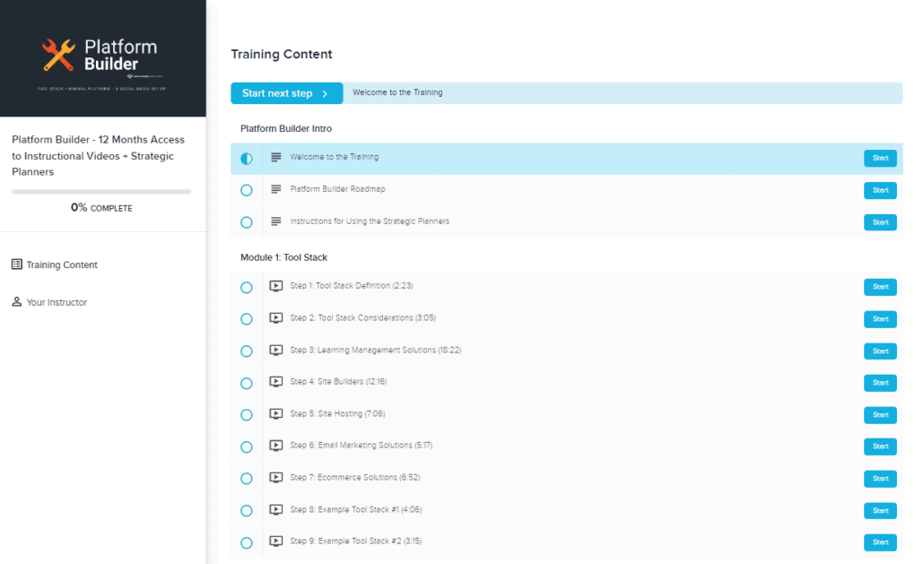Start Step 7: Ecommerce Solutions
This screenshot has width=924, height=564.
pyautogui.click(x=880, y=479)
